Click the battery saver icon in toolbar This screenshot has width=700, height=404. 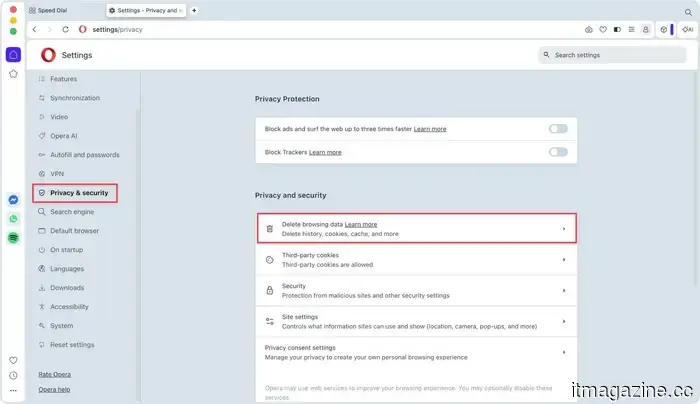617,29
